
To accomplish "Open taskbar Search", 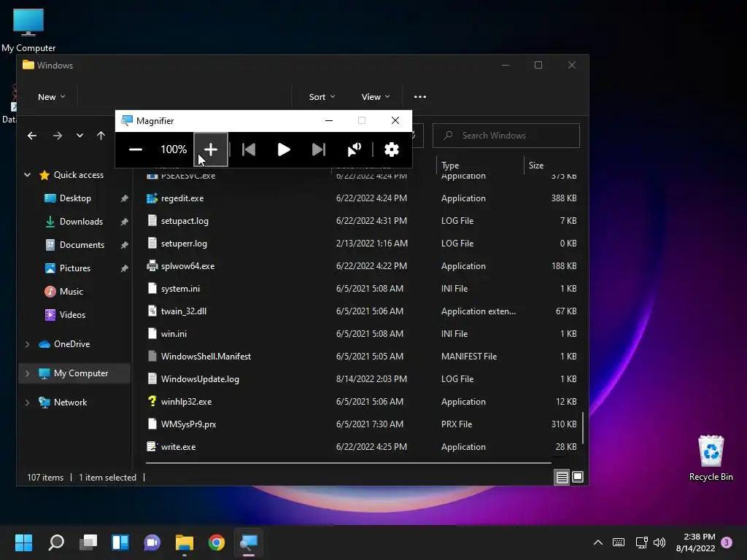I will click(56, 542).
